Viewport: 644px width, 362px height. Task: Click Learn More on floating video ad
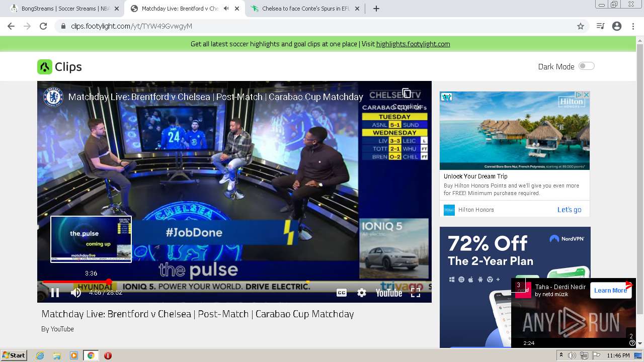pyautogui.click(x=610, y=290)
